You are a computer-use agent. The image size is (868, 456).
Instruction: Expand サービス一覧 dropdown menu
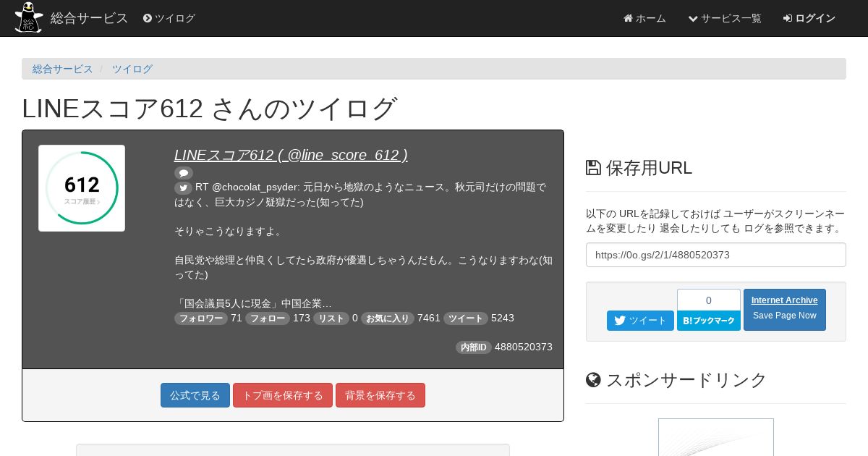pyautogui.click(x=725, y=18)
